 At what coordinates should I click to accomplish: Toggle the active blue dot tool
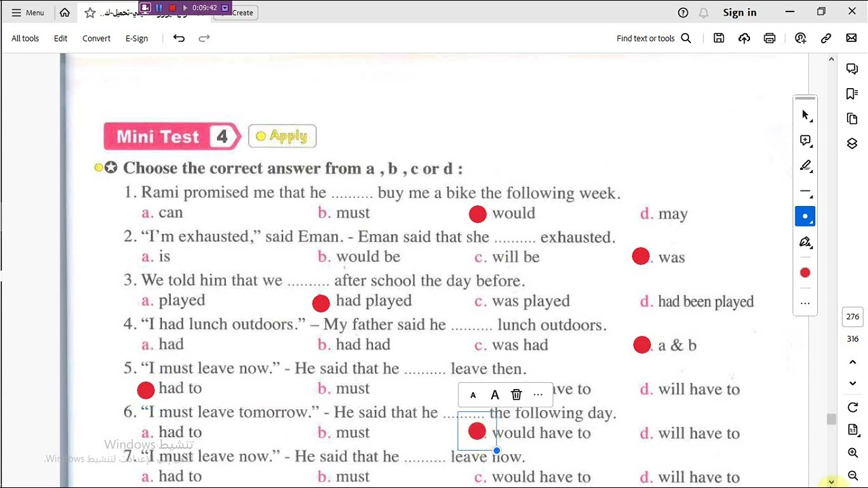pos(805,216)
